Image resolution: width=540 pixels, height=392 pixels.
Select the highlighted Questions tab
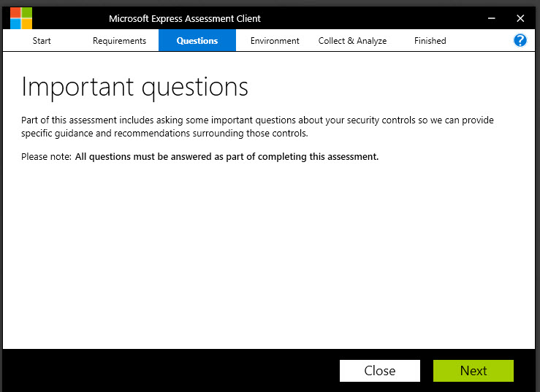coord(197,41)
